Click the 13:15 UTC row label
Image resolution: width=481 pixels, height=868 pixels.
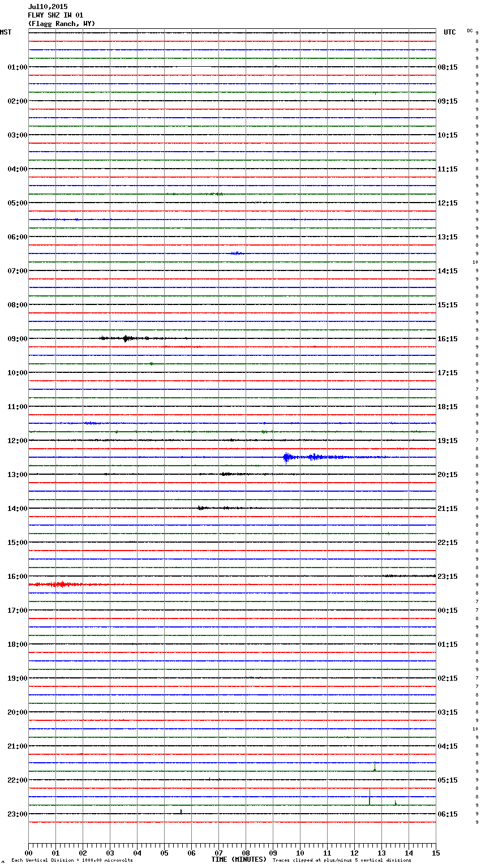(448, 237)
